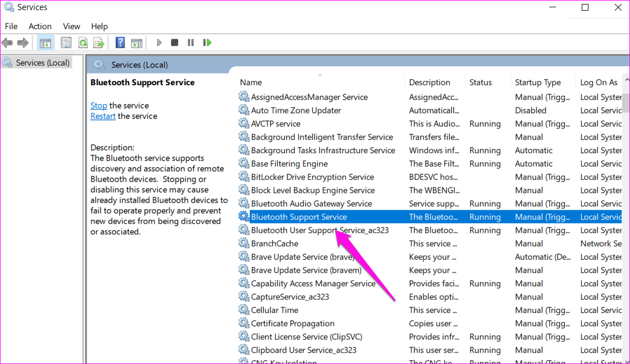630x364 pixels.
Task: Click the Restart Service icon in toolbar
Action: [x=207, y=43]
